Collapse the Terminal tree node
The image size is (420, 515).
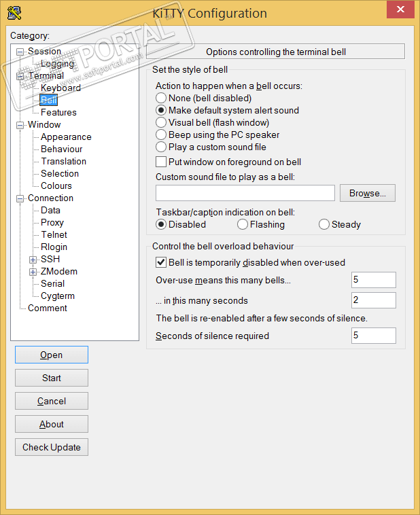[20, 76]
